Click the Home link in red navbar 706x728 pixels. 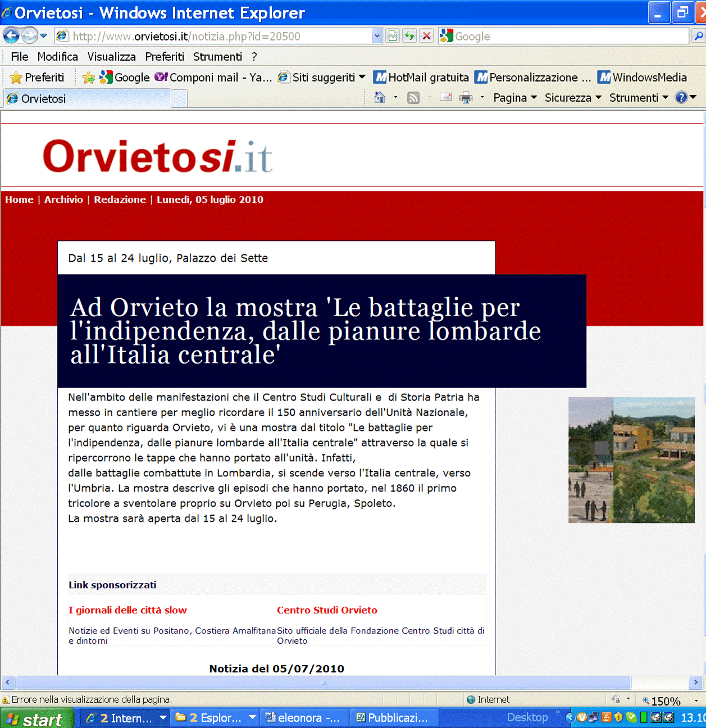point(19,199)
